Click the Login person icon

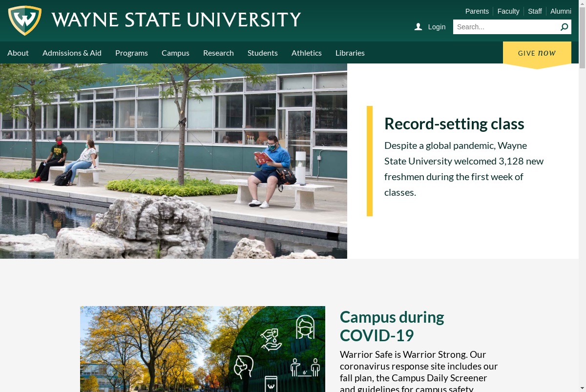(x=418, y=27)
